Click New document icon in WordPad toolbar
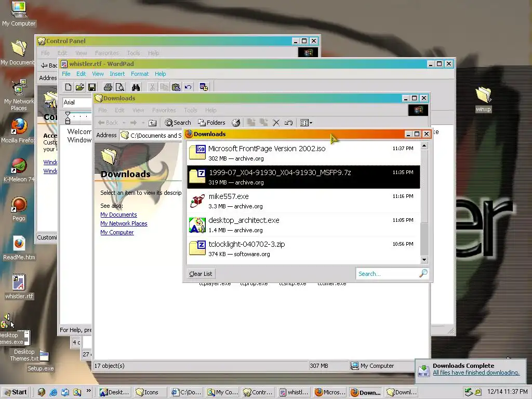 pyautogui.click(x=68, y=87)
